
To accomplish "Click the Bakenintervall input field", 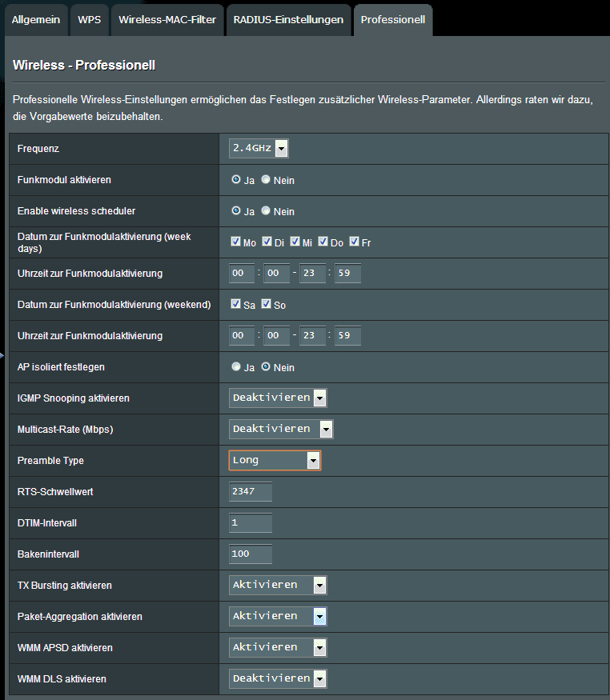I will point(250,554).
